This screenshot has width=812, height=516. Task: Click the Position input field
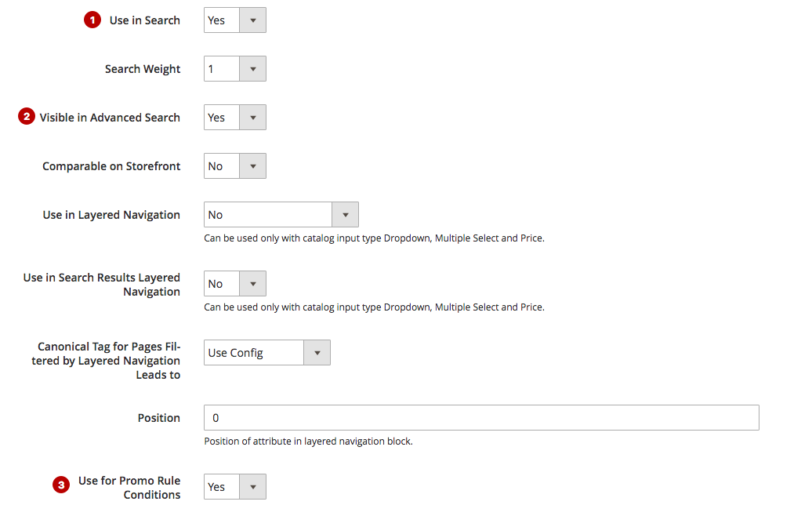click(481, 417)
